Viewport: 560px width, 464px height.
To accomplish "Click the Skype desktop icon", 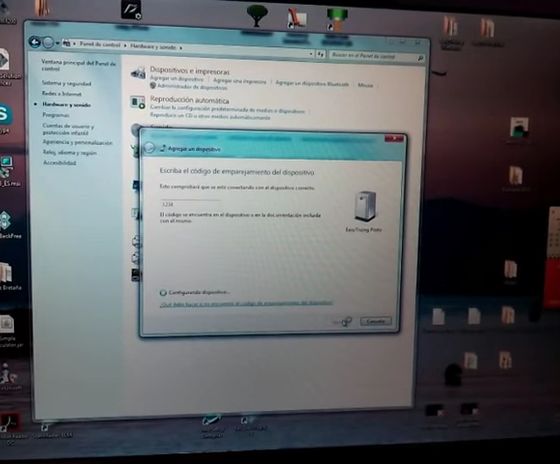I will (5, 114).
